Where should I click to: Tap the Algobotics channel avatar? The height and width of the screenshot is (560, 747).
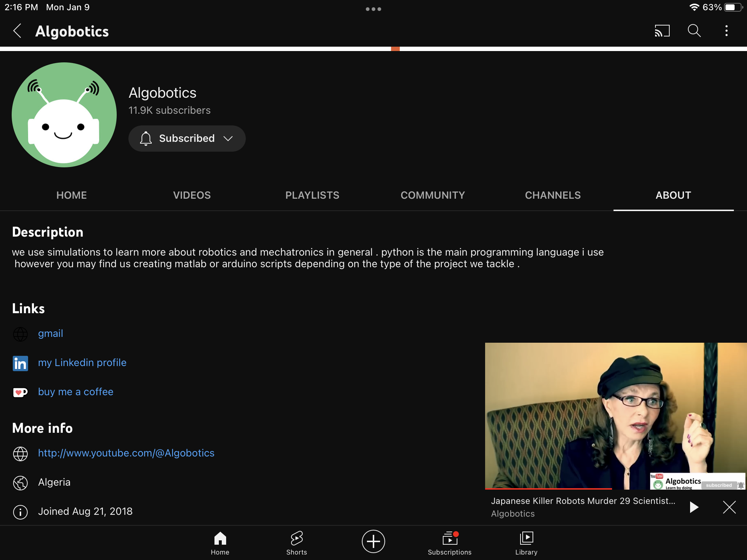click(64, 115)
